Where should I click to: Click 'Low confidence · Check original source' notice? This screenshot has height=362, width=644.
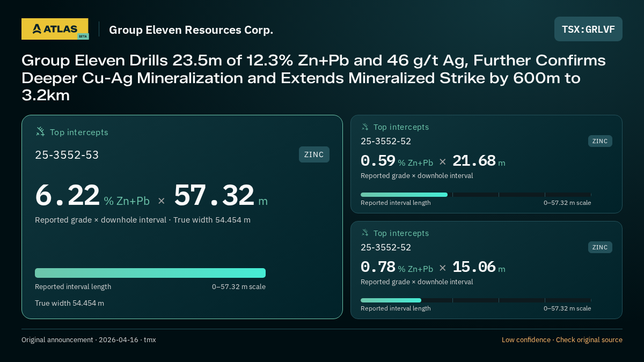click(x=562, y=340)
